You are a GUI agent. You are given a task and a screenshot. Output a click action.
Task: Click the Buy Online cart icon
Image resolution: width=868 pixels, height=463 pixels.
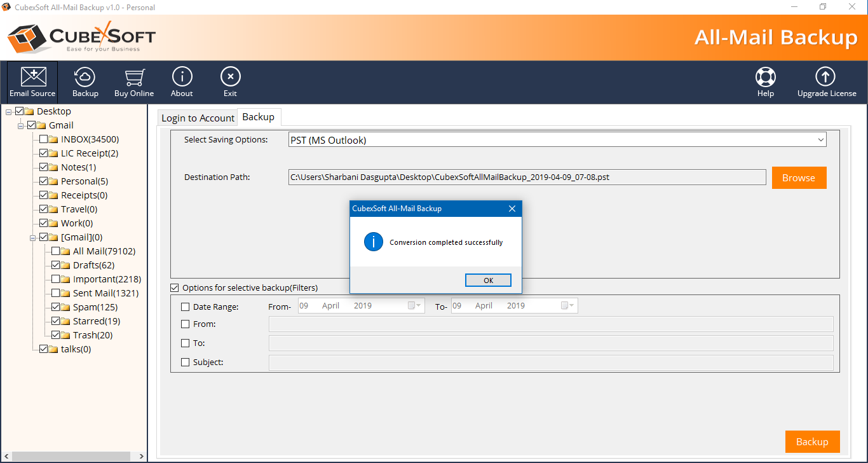(x=133, y=82)
